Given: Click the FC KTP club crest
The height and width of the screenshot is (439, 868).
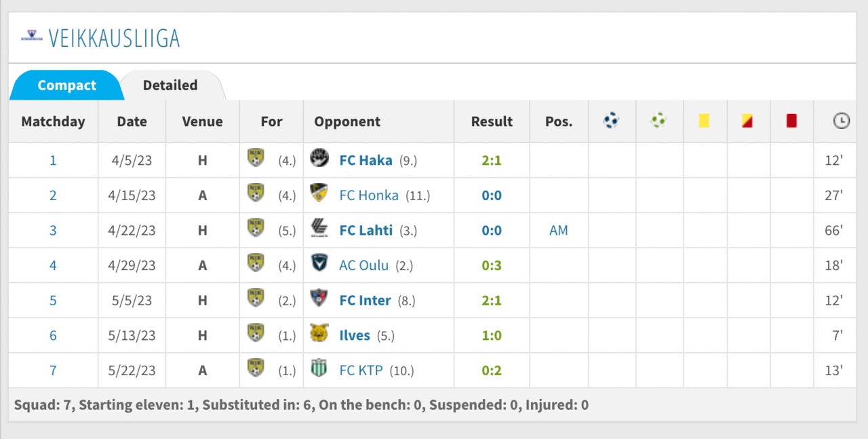Looking at the screenshot, I should click(319, 369).
